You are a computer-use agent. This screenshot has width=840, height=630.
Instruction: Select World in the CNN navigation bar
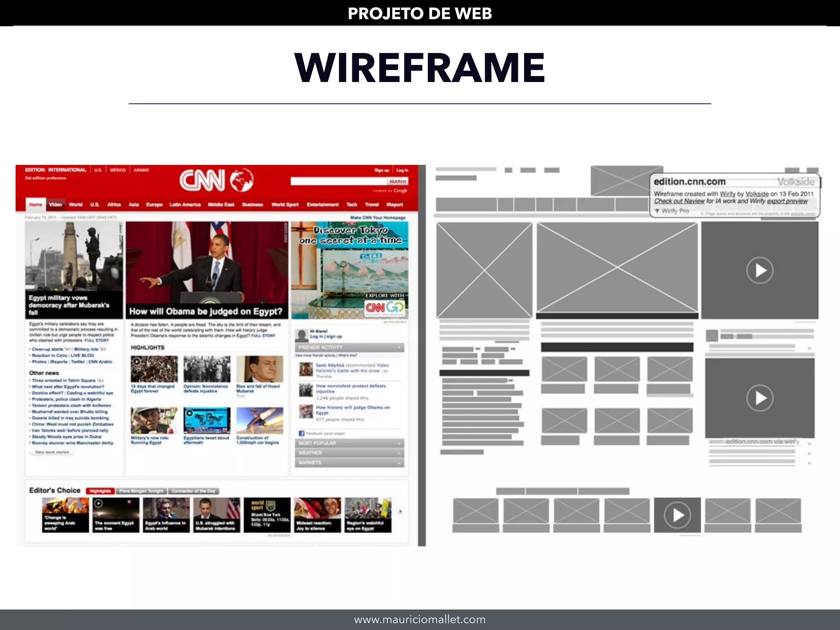pos(75,204)
